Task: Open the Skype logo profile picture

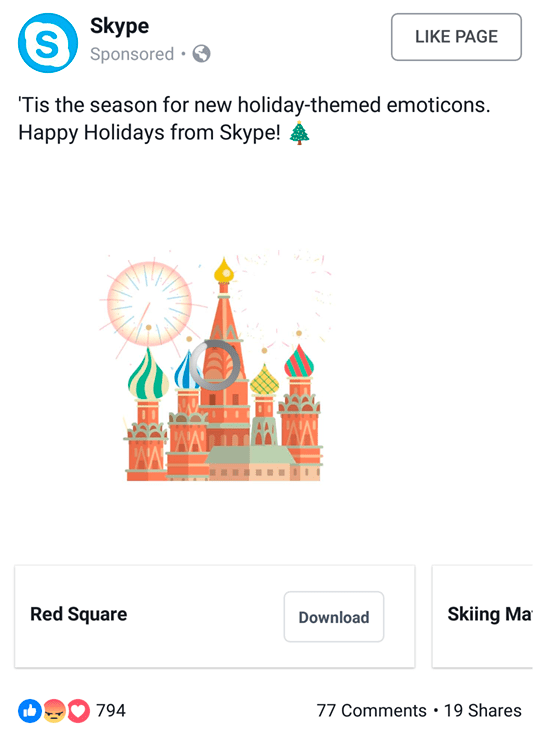Action: pos(48,43)
